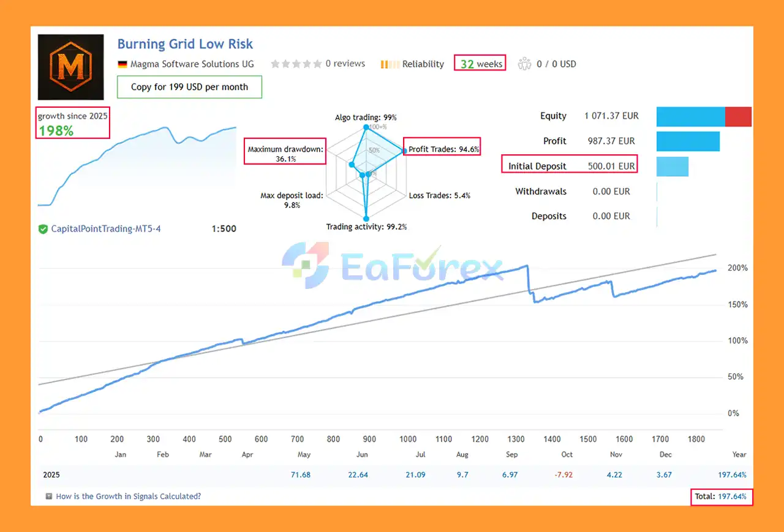
Task: Click the green verified shield icon
Action: (x=43, y=229)
